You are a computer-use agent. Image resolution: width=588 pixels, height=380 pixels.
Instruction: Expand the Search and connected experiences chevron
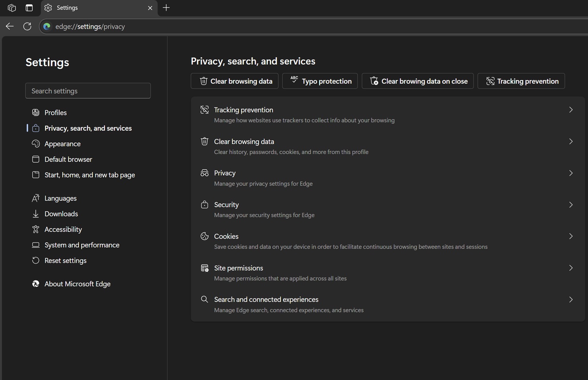(x=571, y=299)
